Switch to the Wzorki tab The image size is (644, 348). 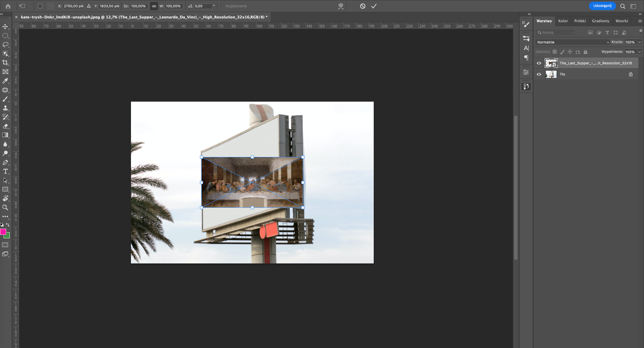pyautogui.click(x=622, y=21)
